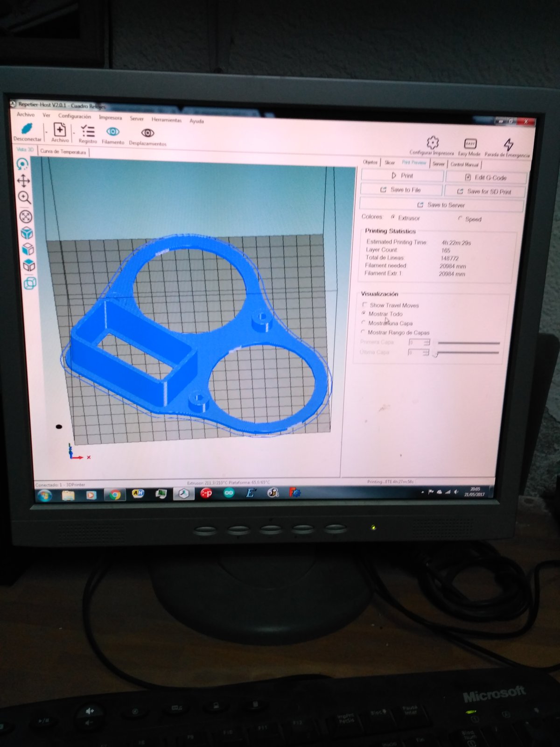
Task: Select Speed color mode radio button
Action: pyautogui.click(x=460, y=218)
